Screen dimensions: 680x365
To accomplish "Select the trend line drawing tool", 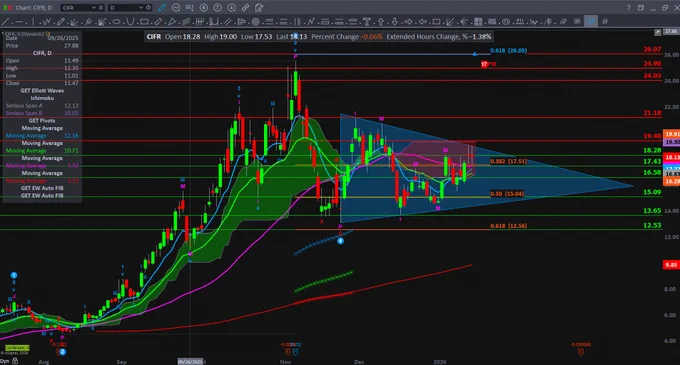I will click(x=5, y=21).
